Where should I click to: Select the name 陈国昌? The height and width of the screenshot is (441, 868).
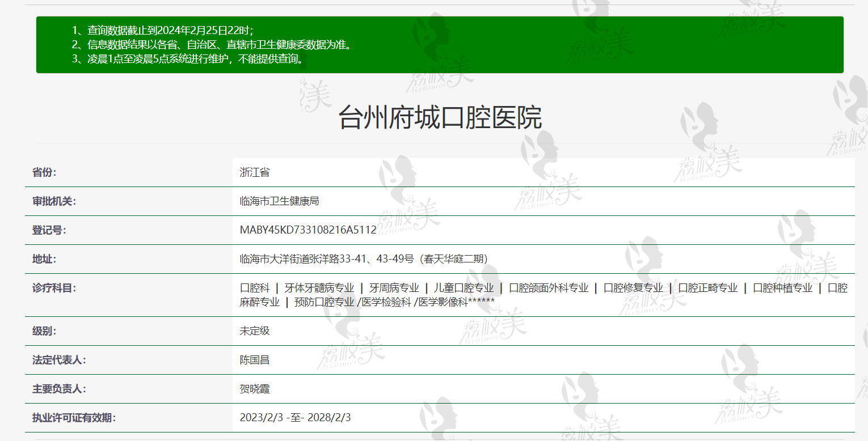255,360
